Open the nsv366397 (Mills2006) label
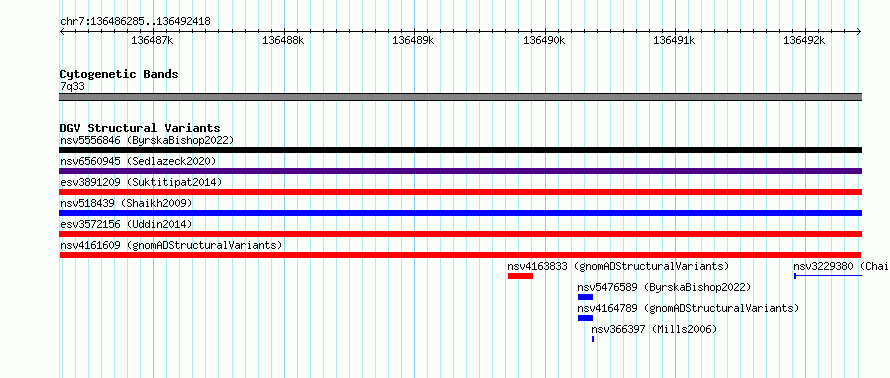The height and width of the screenshot is (378, 890). coord(654,329)
